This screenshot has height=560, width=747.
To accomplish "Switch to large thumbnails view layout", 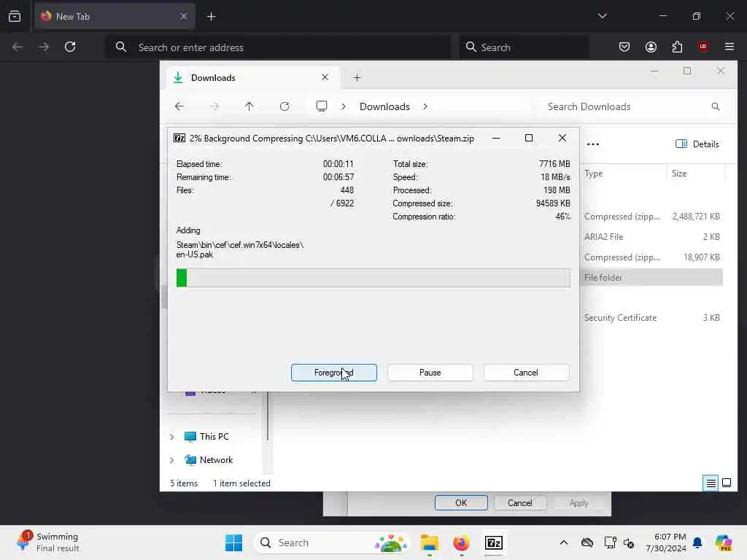I will tap(727, 483).
